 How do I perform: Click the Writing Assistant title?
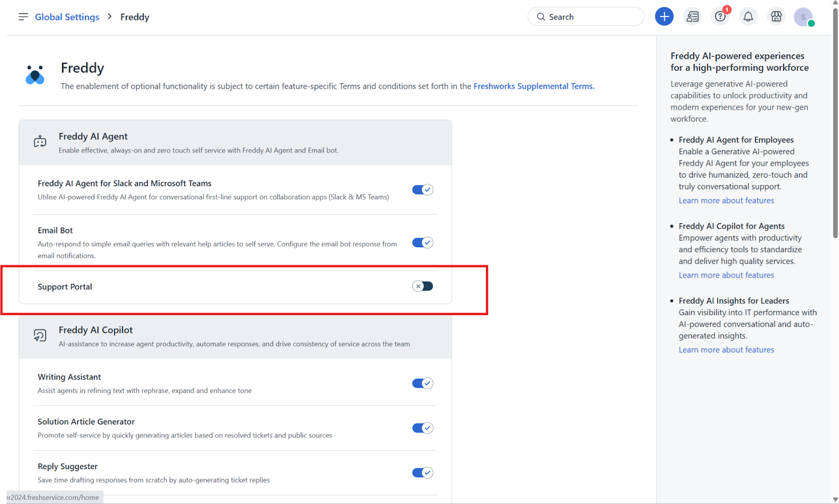pyautogui.click(x=69, y=377)
